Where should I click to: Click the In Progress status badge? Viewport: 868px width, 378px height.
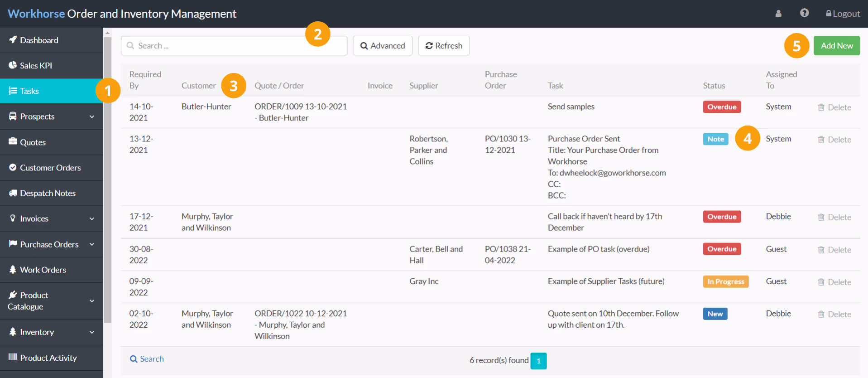[725, 281]
